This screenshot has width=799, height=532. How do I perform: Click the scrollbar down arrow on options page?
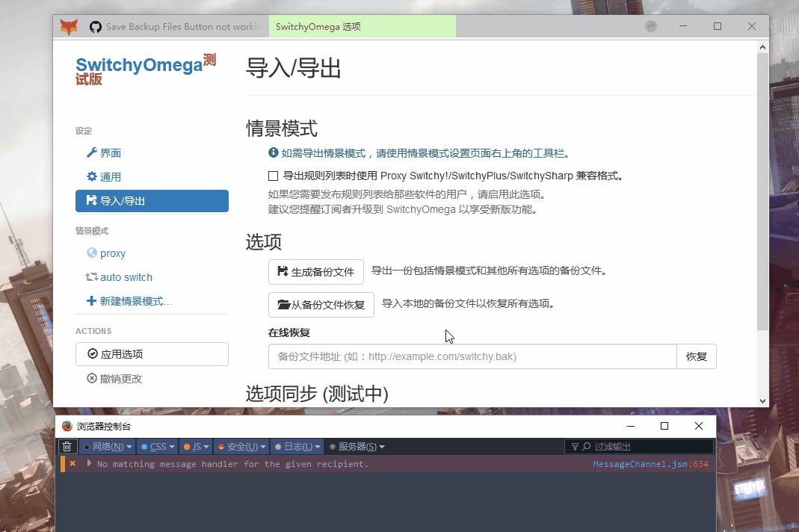click(x=762, y=401)
